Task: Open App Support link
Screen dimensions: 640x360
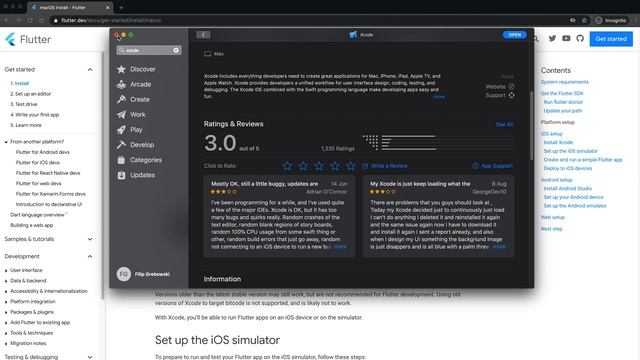Action: pyautogui.click(x=493, y=166)
